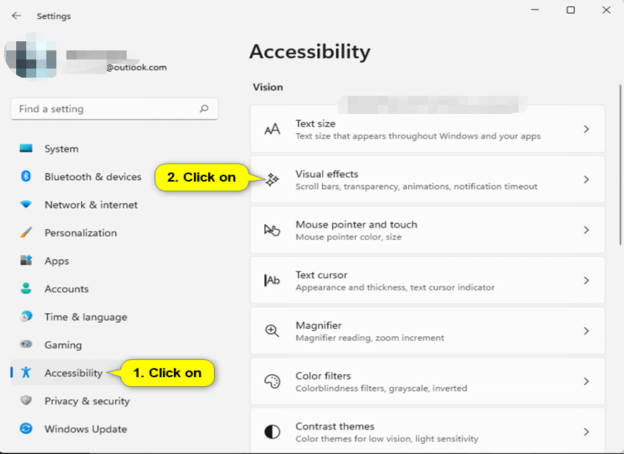Screen dimensions: 624x454
Task: Open the Color filters title
Action: coord(323,376)
